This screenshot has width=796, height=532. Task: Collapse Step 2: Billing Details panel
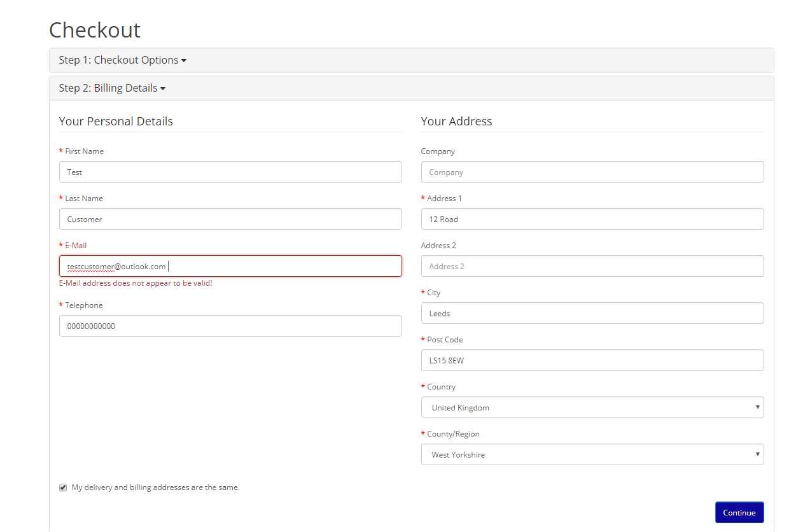coord(112,88)
